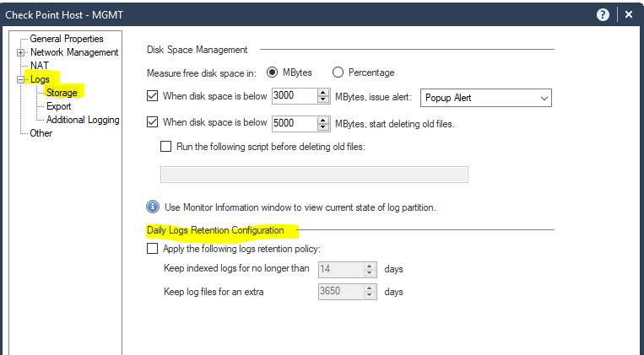Screen dimensions: 644x355
Task: Click the 3000 MBytes alert threshold field
Action: tap(295, 96)
